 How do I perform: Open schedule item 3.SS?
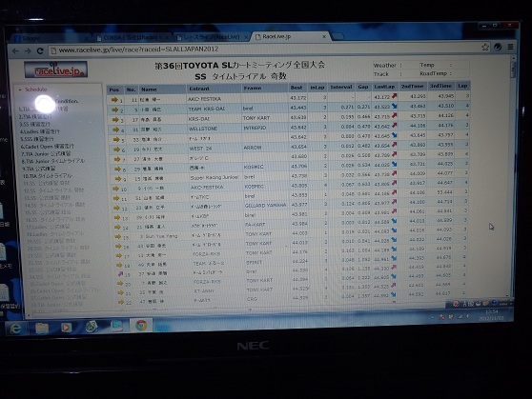pyautogui.click(x=34, y=124)
